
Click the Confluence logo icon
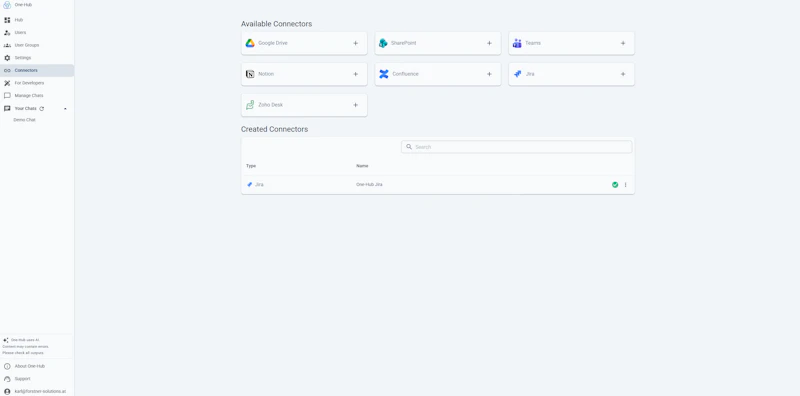tap(384, 74)
